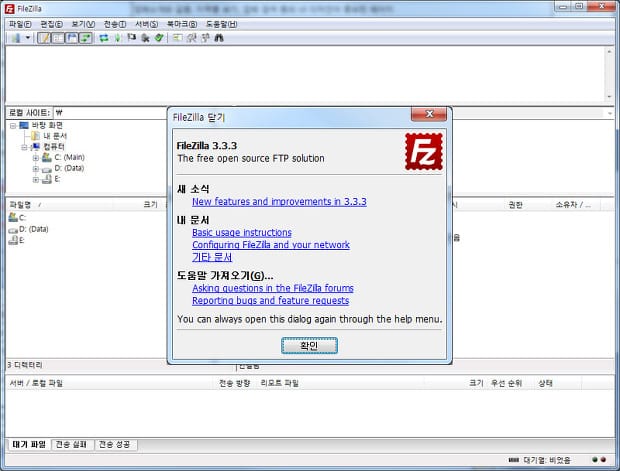Expand the D: (Data) tree node
This screenshot has width=620, height=471.
tap(36, 169)
